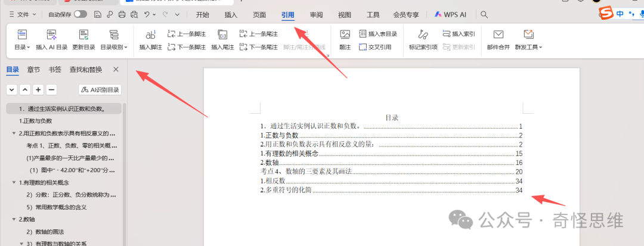This screenshot has width=644, height=246.
Task: Open the 文件 menu dropdown
Action: 23,14
